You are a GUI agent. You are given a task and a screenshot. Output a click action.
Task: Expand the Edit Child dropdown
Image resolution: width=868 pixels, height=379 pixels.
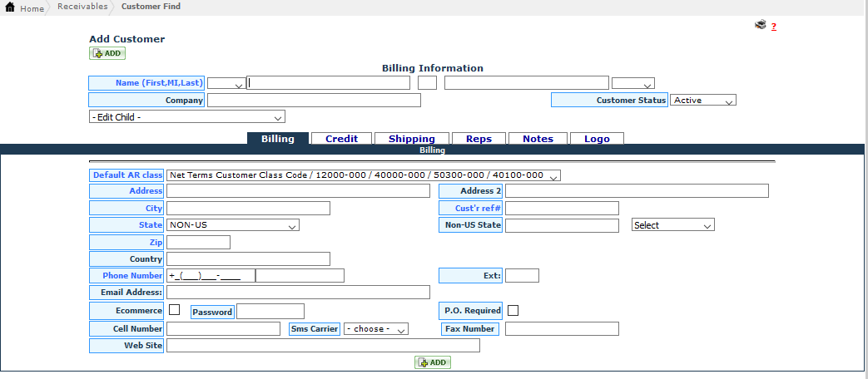[x=186, y=117]
